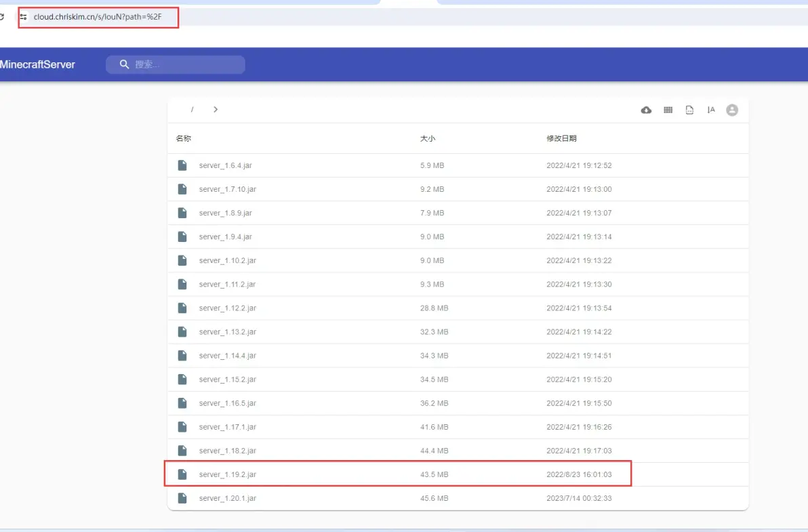Click the file icon beside server_1.16.5.jar
The width and height of the screenshot is (808, 532).
point(182,403)
